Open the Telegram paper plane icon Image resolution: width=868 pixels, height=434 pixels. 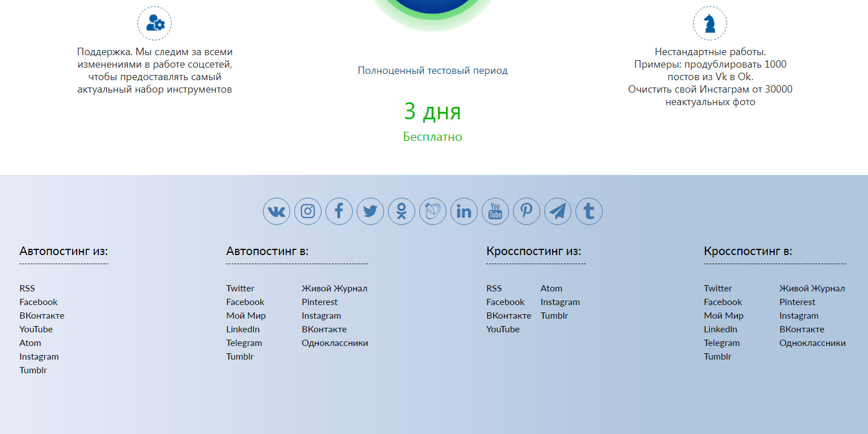pyautogui.click(x=558, y=211)
